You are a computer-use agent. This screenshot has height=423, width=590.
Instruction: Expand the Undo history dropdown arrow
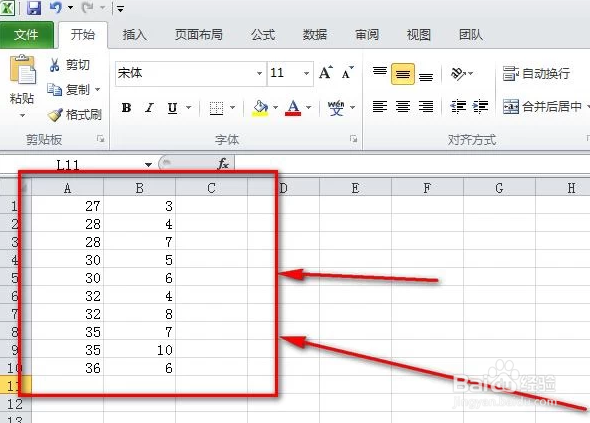[x=70, y=8]
